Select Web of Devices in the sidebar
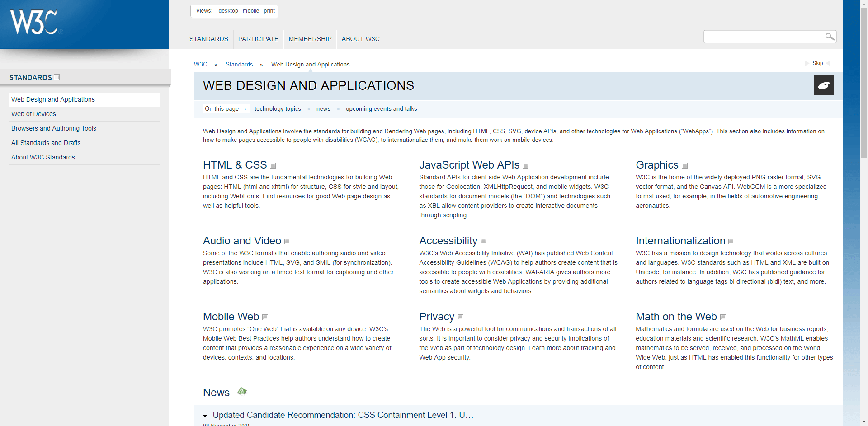 click(33, 114)
